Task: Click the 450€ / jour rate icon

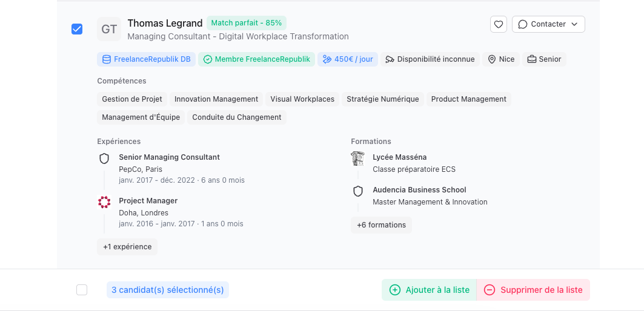Action: pyautogui.click(x=327, y=59)
